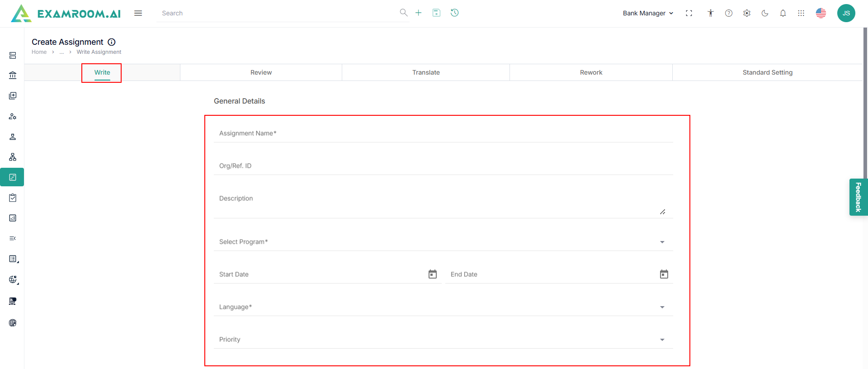Screen dimensions: 868x369
Task: Click the ExamRoom.AI logo
Action: [x=66, y=13]
